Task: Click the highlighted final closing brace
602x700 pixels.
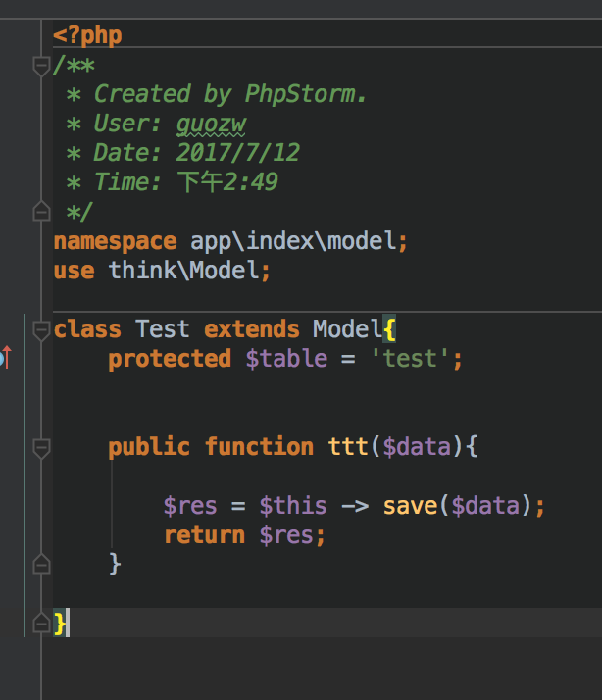Action: (60, 623)
